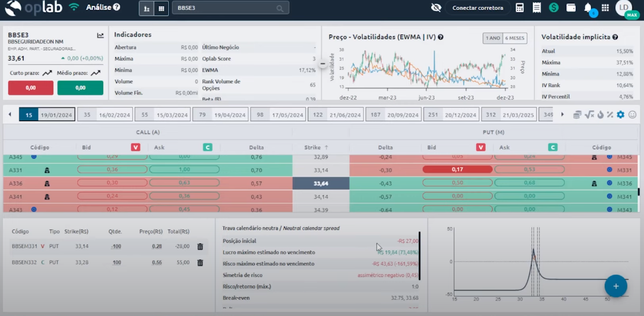
Task: Toggle hide values eye icon
Action: 436,8
